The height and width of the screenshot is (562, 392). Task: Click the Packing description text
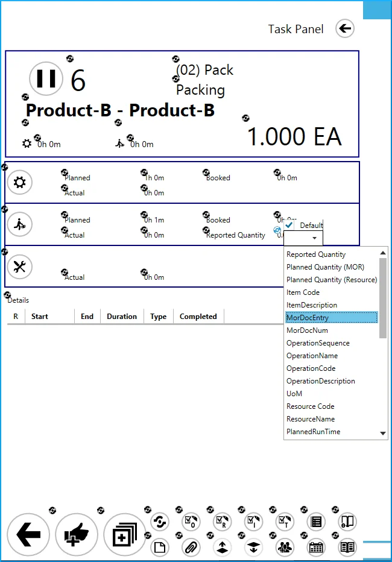(200, 90)
